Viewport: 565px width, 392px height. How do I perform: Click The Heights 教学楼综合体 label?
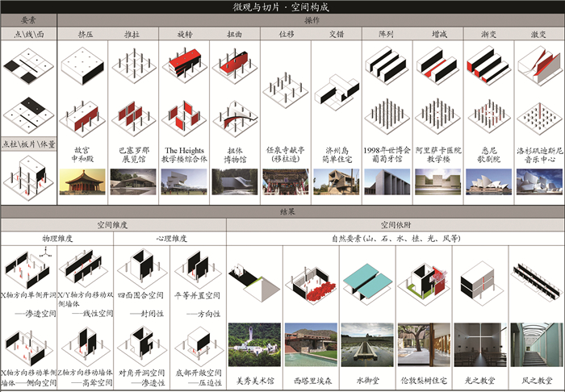[x=185, y=155]
